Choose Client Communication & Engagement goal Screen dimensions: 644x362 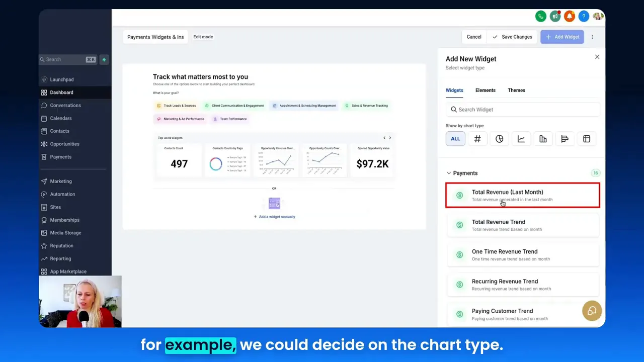tap(234, 106)
